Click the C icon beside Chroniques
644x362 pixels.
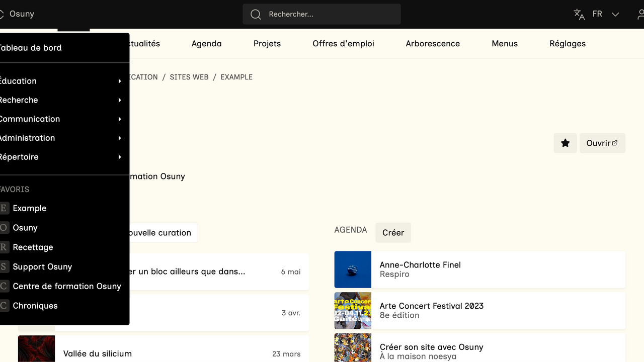(4, 306)
